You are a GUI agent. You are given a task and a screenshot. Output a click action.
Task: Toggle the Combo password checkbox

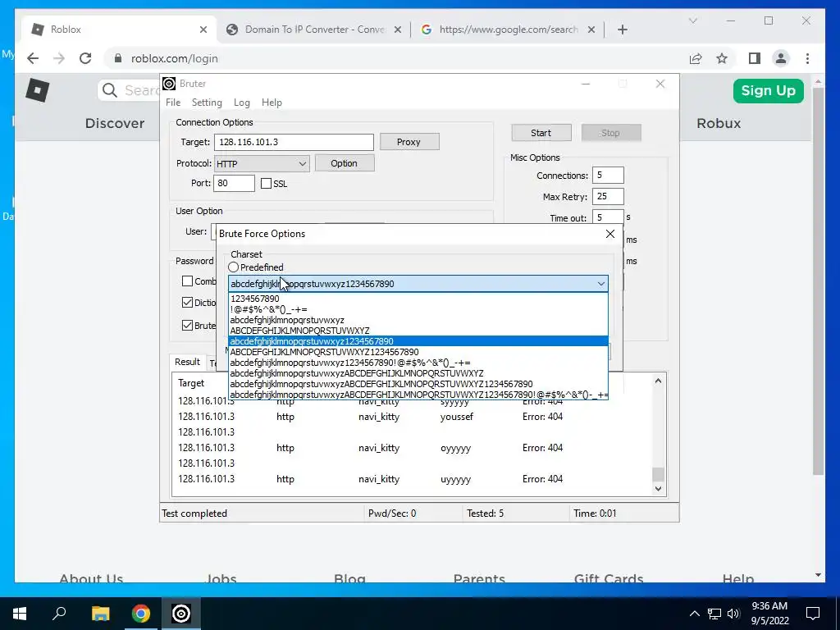pyautogui.click(x=188, y=281)
